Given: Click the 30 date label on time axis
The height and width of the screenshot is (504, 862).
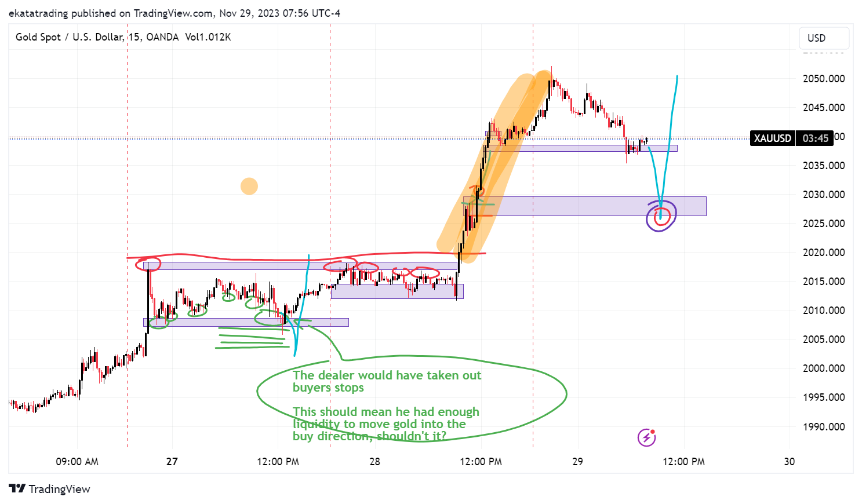Looking at the screenshot, I should pos(789,462).
